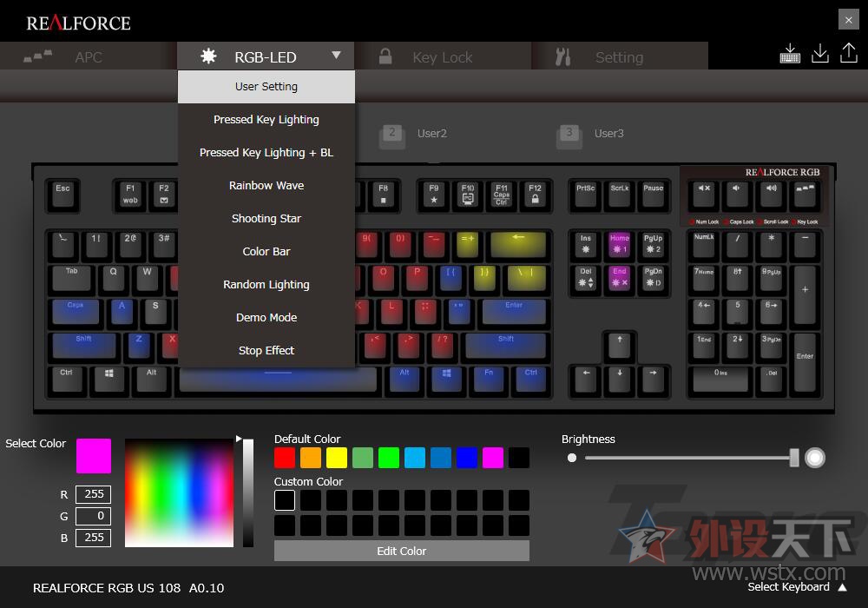The image size is (868, 608).
Task: Click the Brightness slider handle
Action: (794, 458)
